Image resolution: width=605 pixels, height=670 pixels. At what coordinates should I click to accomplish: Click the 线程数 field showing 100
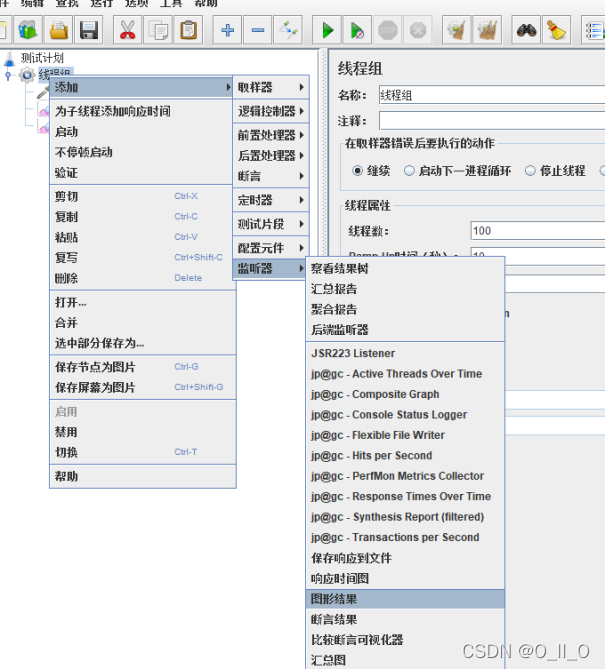pyautogui.click(x=537, y=231)
